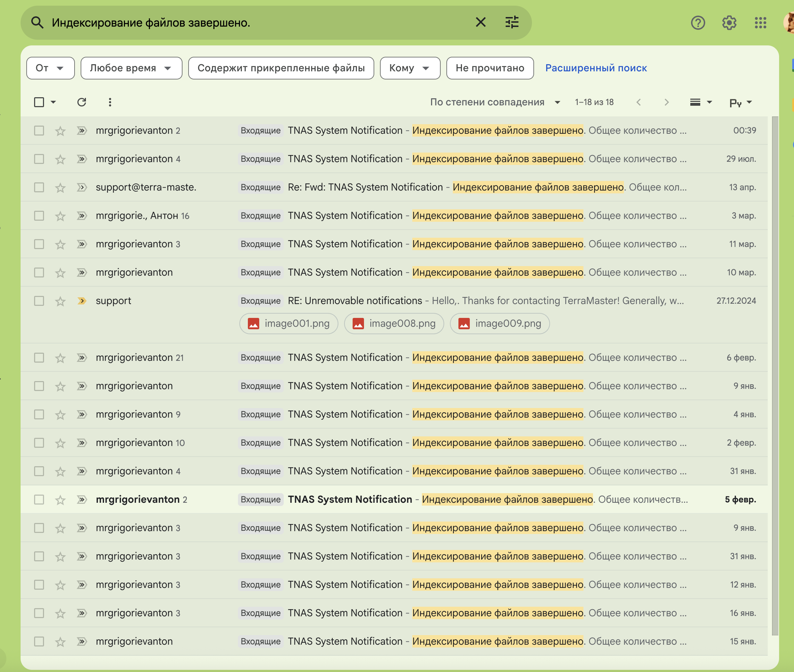
Task: Open Settings gear icon
Action: (x=729, y=23)
